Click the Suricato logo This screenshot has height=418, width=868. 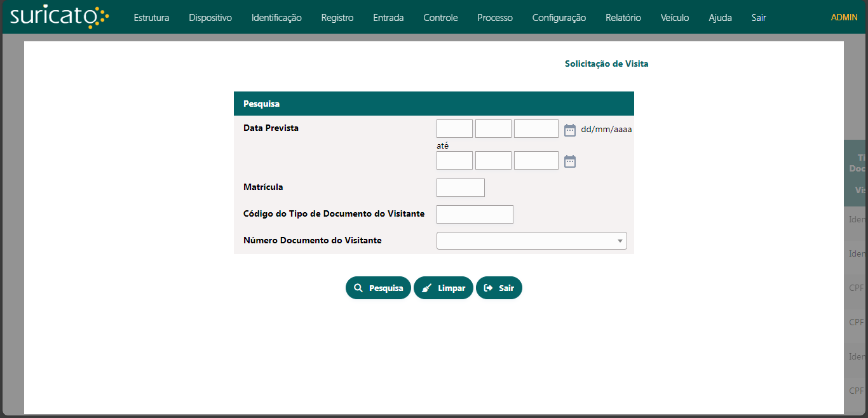point(60,17)
